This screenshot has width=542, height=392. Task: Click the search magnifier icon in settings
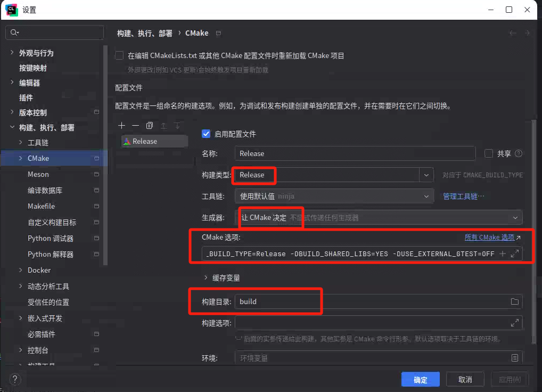(x=14, y=32)
